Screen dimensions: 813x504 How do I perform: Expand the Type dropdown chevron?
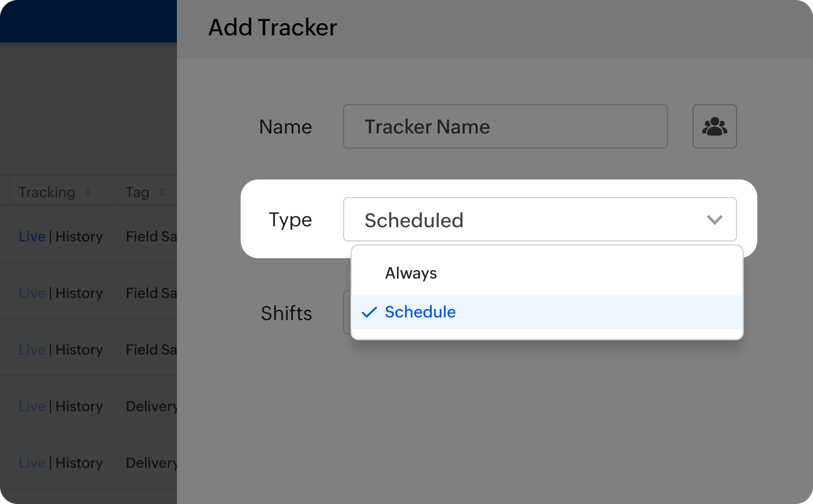(714, 220)
